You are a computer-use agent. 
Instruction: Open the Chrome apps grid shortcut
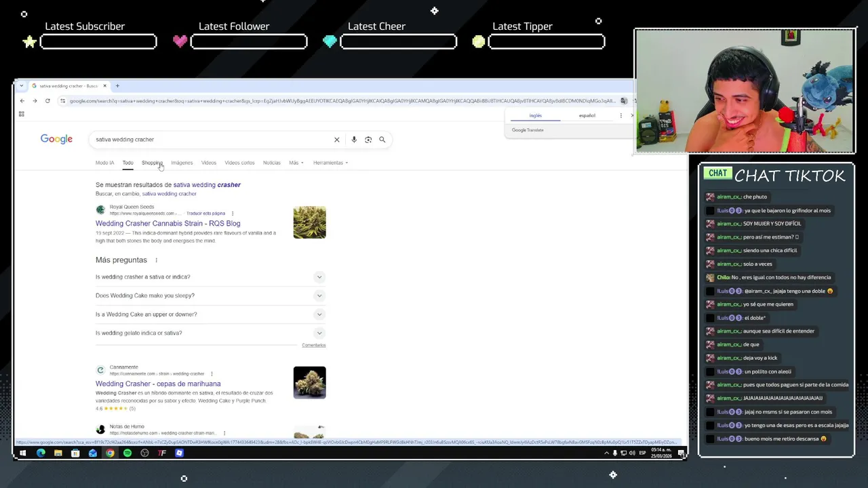coord(22,114)
